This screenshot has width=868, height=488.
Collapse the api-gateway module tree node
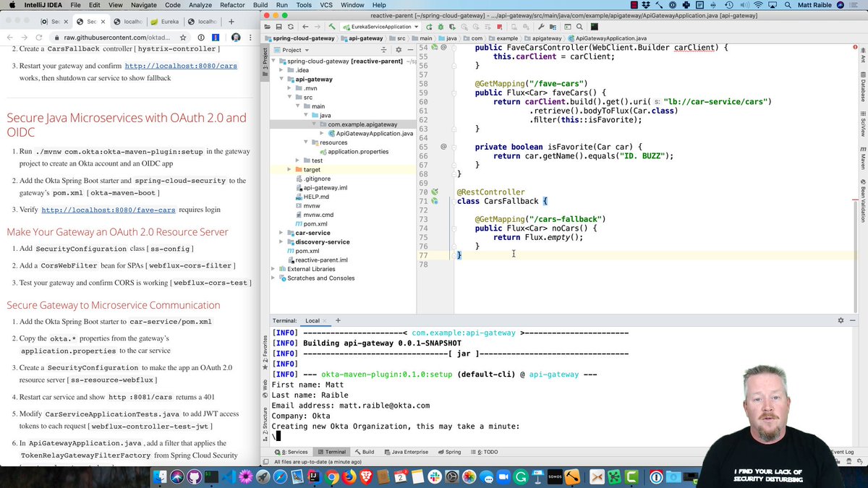click(281, 80)
